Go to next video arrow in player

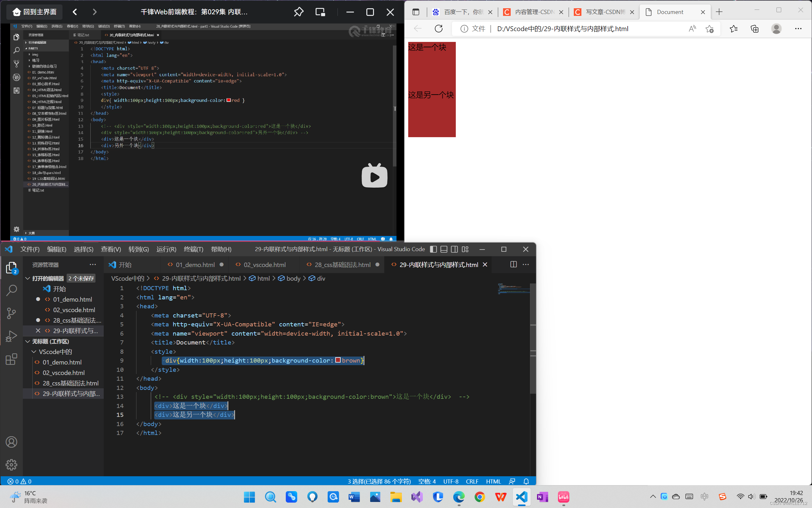[x=95, y=12]
